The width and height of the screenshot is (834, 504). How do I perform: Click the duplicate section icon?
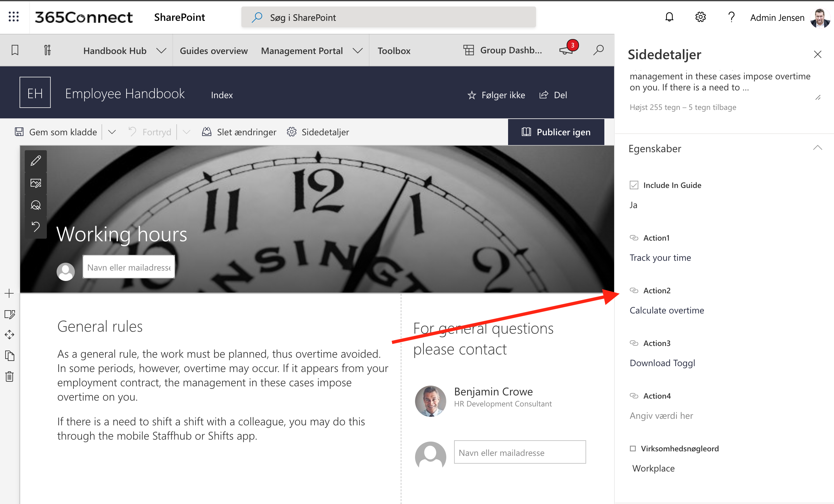9,355
